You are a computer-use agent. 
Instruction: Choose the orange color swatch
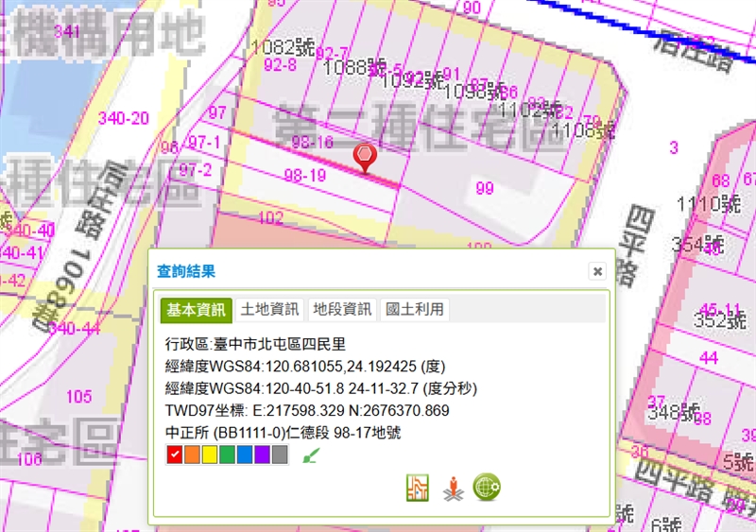[x=192, y=455]
